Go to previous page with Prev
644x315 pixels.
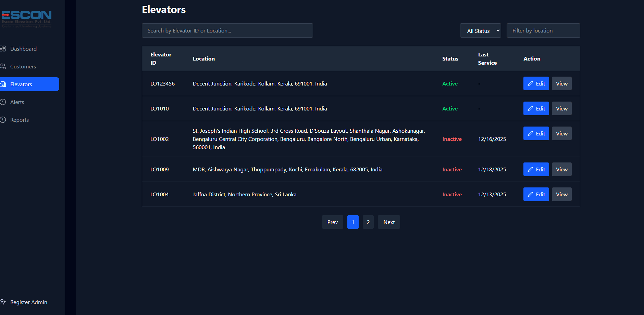click(x=333, y=222)
